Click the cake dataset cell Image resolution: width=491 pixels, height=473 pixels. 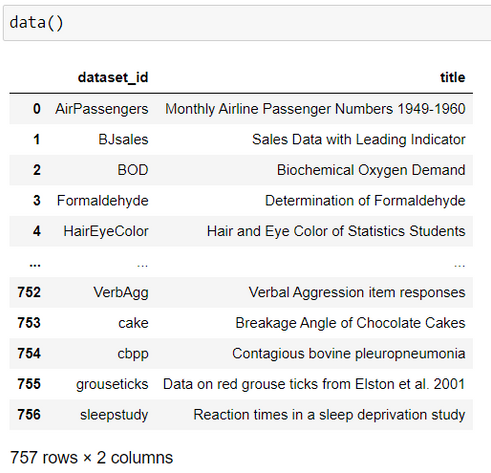pyautogui.click(x=133, y=323)
